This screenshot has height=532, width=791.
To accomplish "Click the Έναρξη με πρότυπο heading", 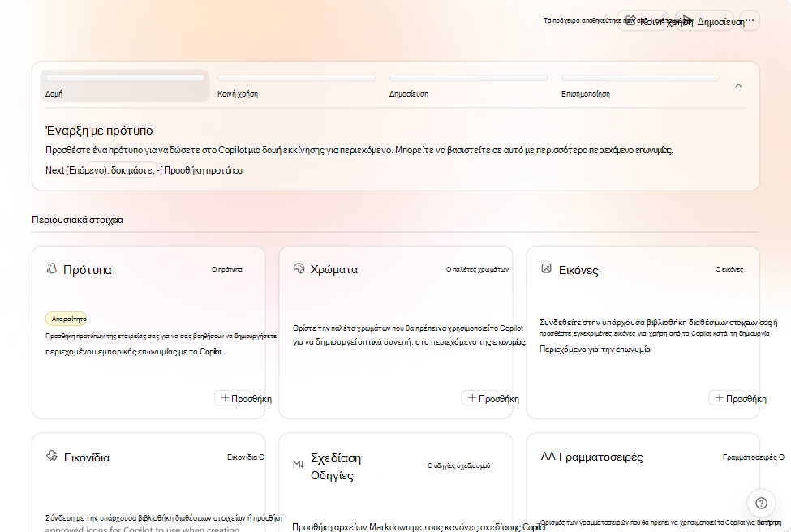I will pyautogui.click(x=99, y=130).
